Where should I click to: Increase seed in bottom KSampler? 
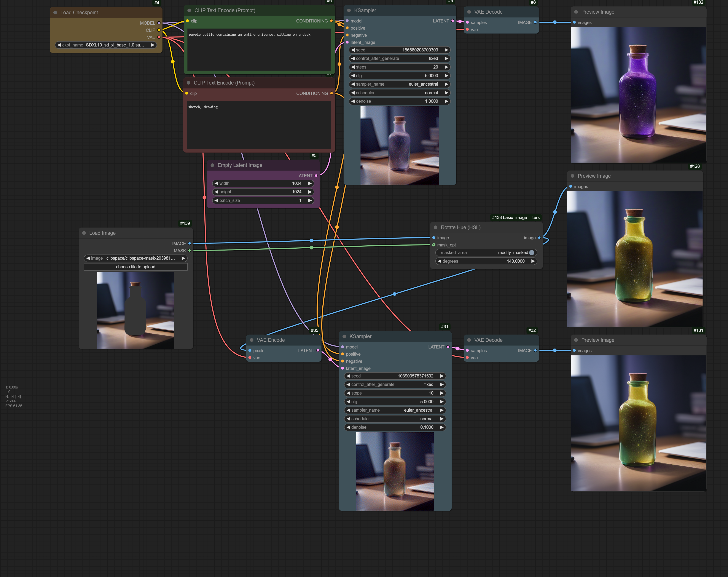(442, 376)
